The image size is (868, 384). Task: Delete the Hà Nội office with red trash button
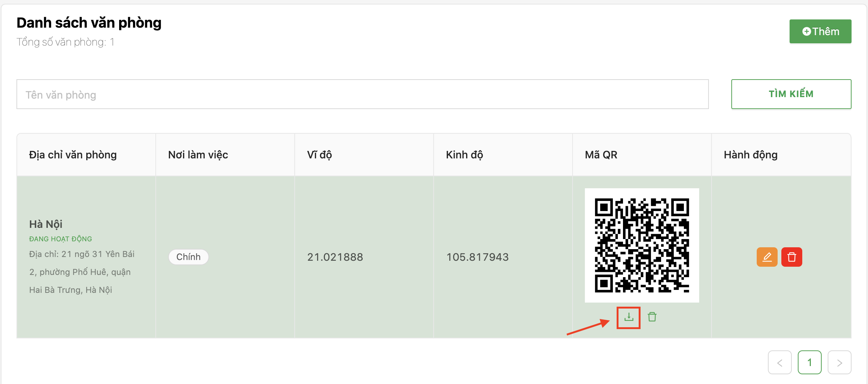pos(791,257)
